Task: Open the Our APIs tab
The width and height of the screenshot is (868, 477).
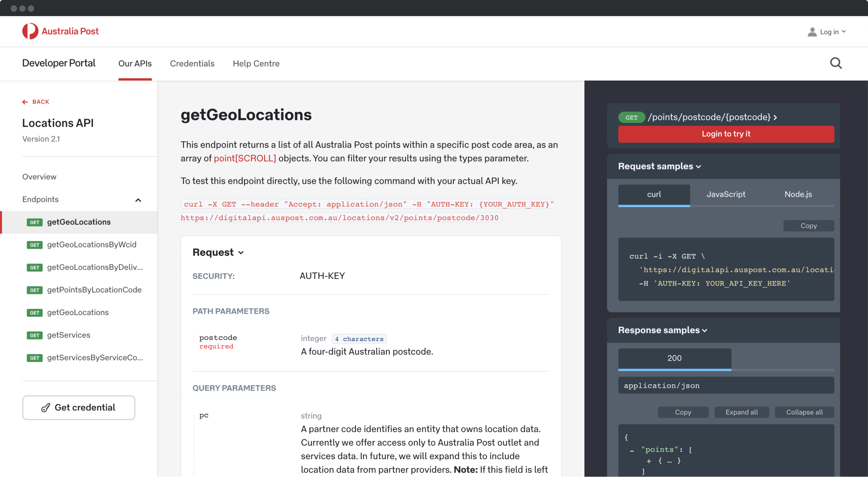Action: 135,63
